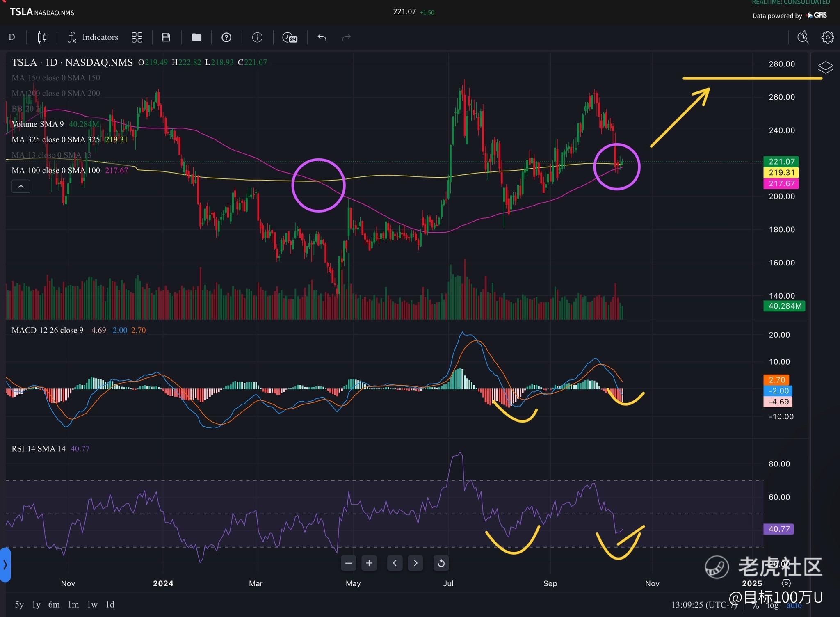Open the TSLA 1D NASDAQ.NMS title
This screenshot has width=840, height=617.
coord(72,62)
